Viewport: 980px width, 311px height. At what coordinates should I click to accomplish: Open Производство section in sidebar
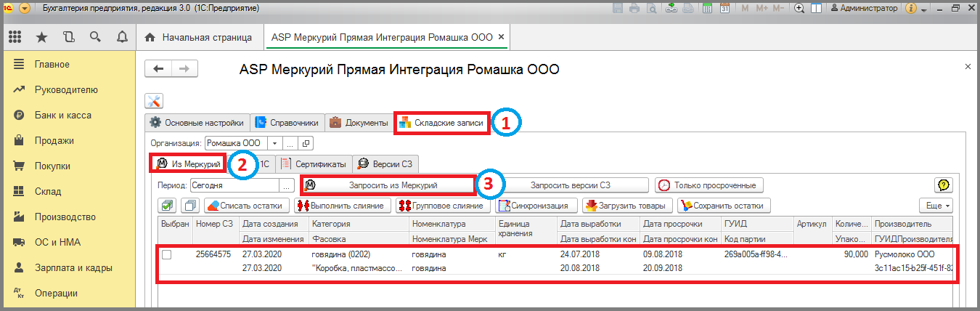[x=65, y=217]
